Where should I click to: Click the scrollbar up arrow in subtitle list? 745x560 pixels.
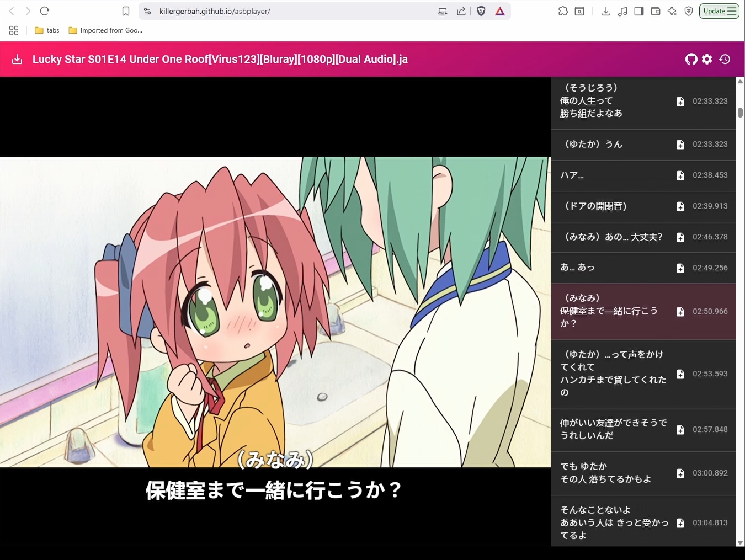coord(740,82)
